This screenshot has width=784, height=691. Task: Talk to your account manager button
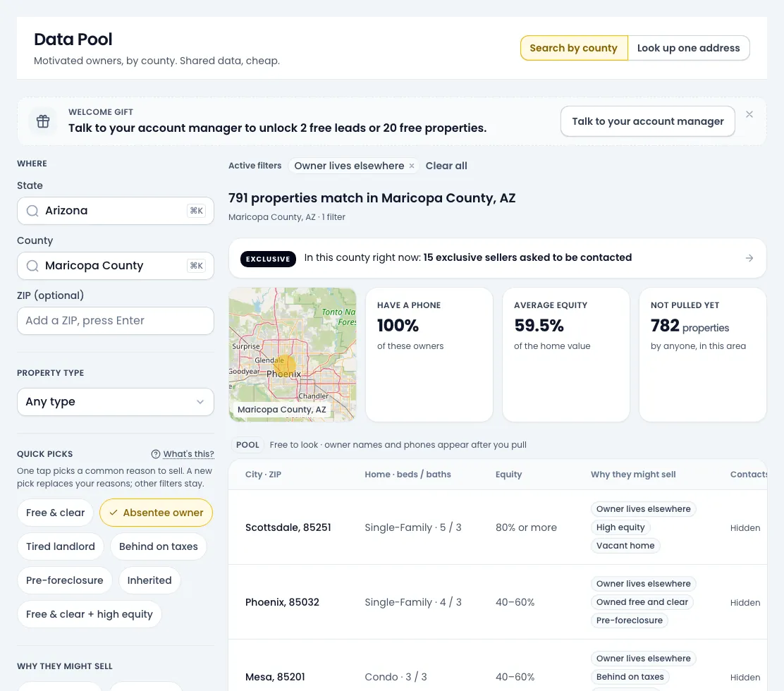(647, 121)
